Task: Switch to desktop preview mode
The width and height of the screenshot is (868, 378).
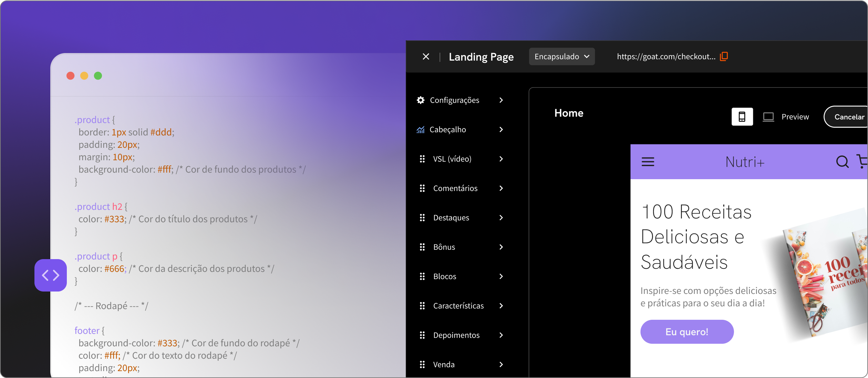Action: pyautogui.click(x=768, y=117)
